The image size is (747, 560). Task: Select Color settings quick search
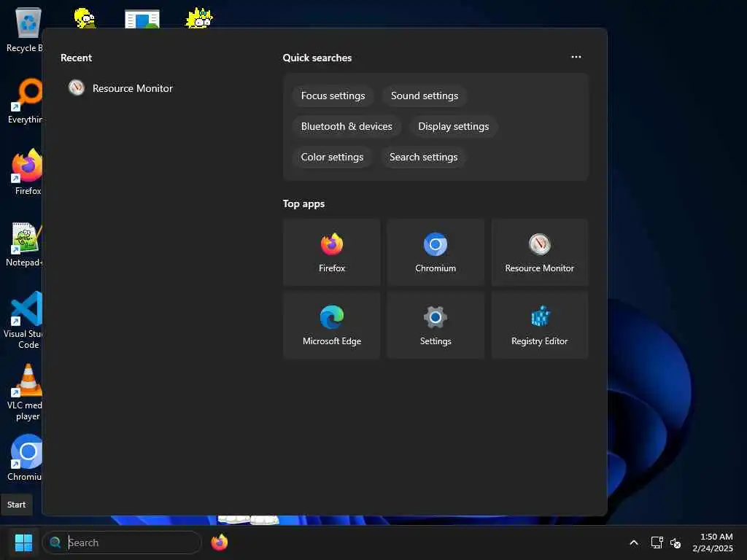[332, 157]
